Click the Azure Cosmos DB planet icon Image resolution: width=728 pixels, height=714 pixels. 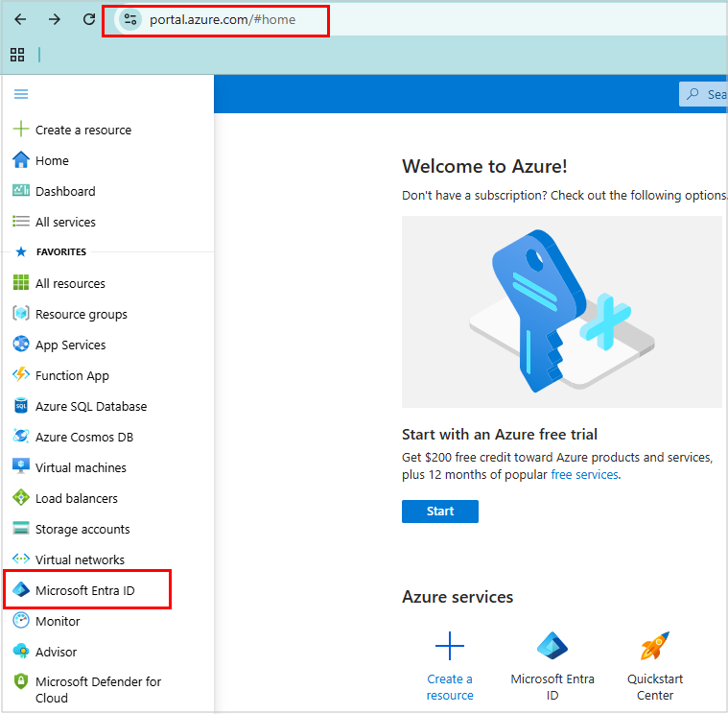tap(21, 437)
